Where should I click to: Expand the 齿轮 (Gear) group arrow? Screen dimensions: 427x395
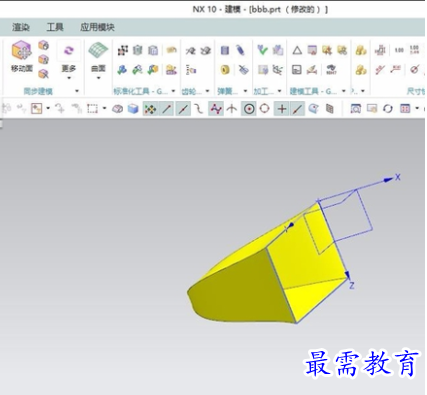pos(208,91)
